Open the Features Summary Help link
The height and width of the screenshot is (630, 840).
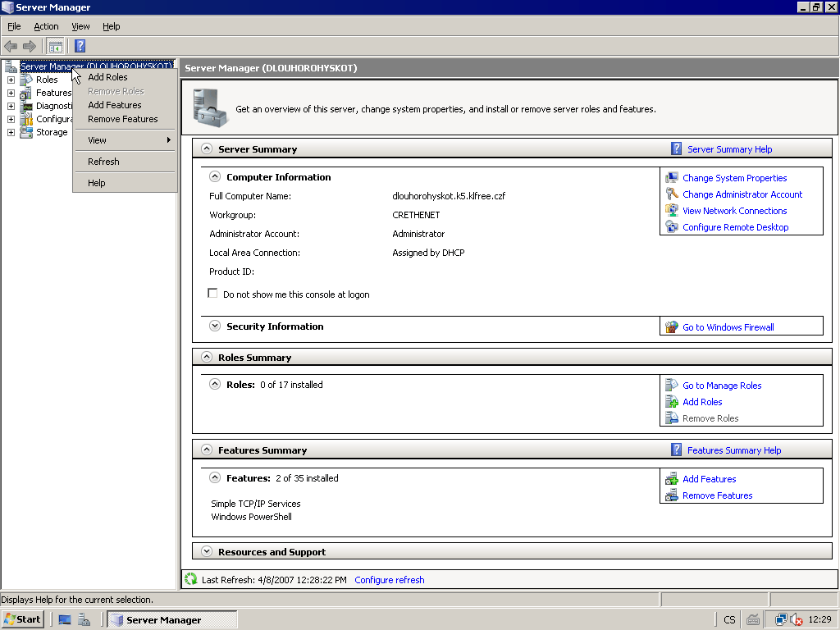734,450
